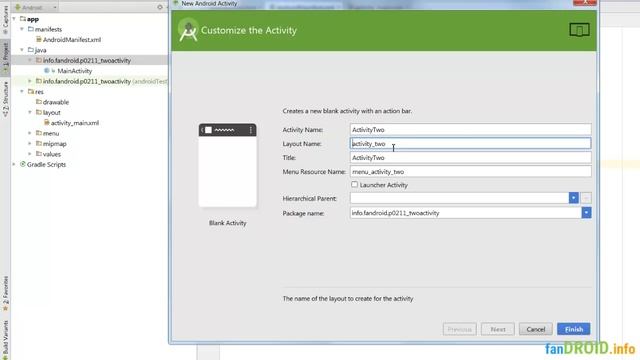Click the activity_main.xml file icon
Viewport: 640px width, 360px height.
pyautogui.click(x=47, y=122)
